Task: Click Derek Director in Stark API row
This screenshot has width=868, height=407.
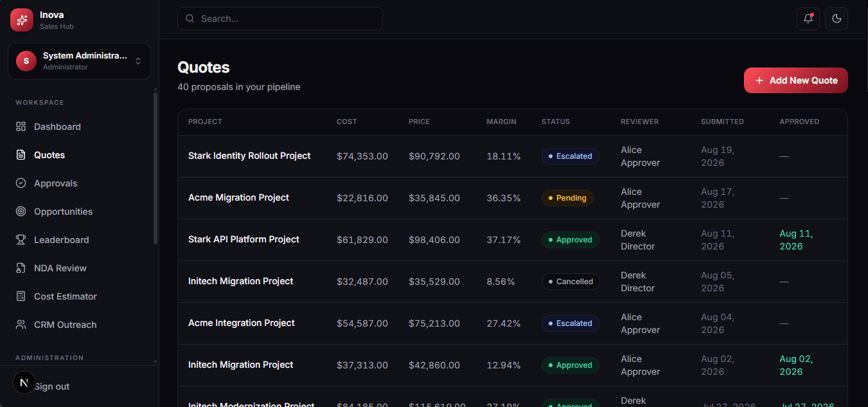Action: tap(638, 240)
